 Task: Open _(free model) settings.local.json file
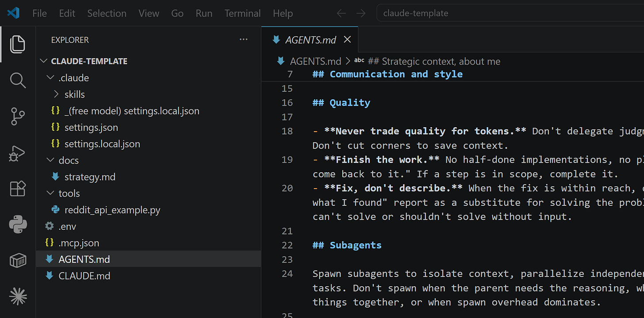point(132,111)
